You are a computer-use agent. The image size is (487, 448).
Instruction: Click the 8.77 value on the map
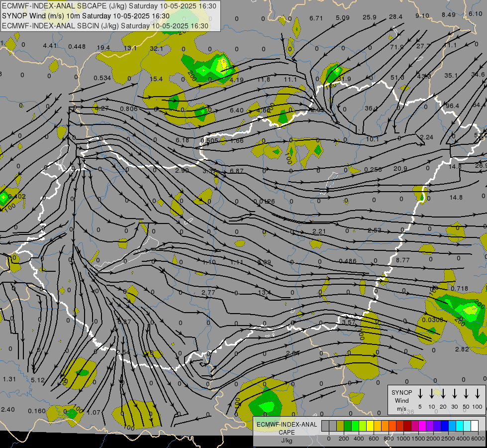coord(403,260)
